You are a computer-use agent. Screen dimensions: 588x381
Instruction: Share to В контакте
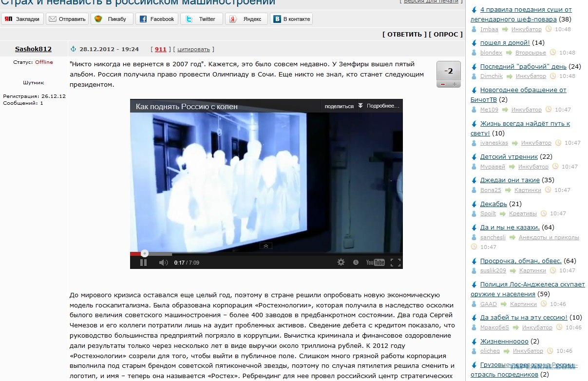pos(291,19)
